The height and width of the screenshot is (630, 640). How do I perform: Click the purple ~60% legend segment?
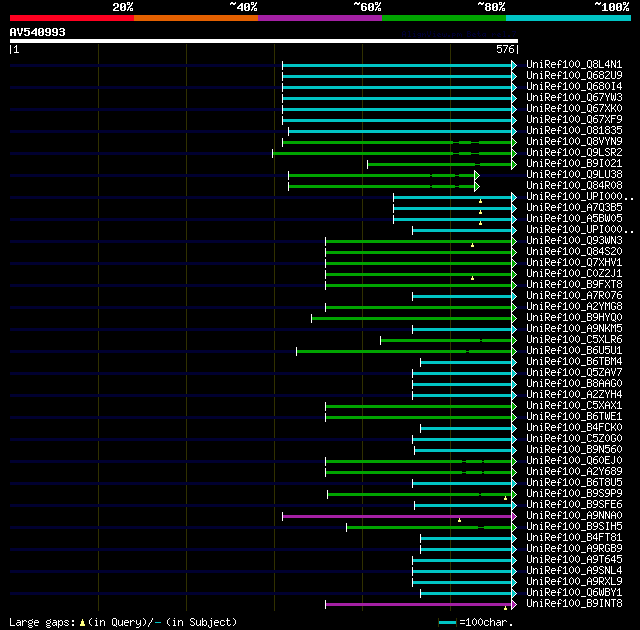pos(320,18)
